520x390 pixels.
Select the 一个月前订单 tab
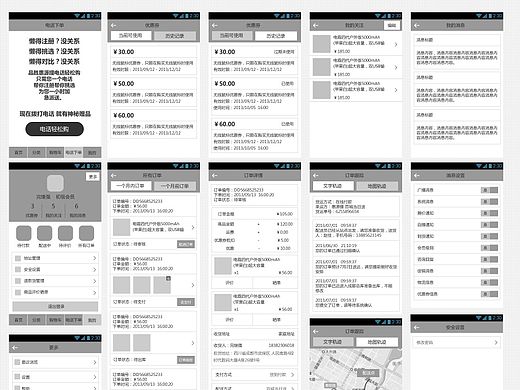175,186
